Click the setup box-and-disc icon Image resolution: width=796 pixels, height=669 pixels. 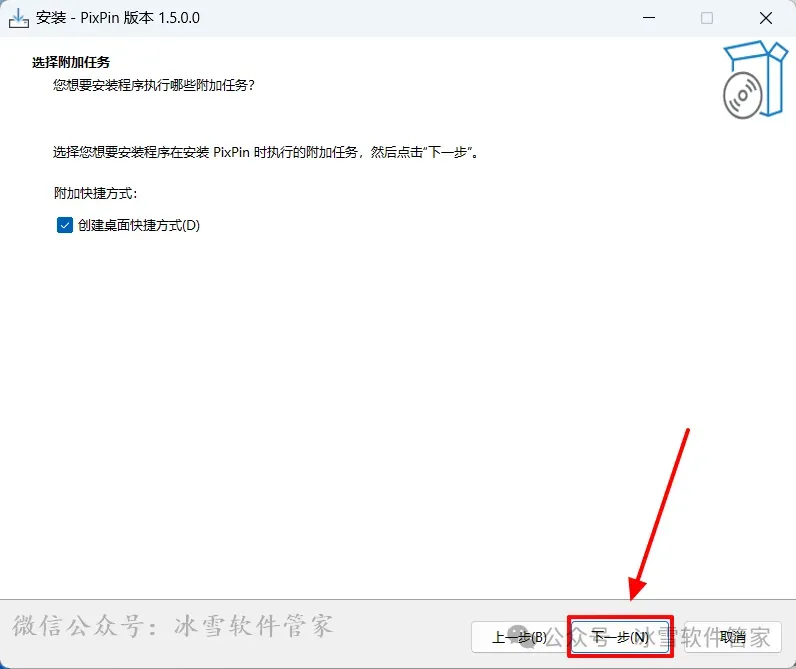click(x=755, y=80)
